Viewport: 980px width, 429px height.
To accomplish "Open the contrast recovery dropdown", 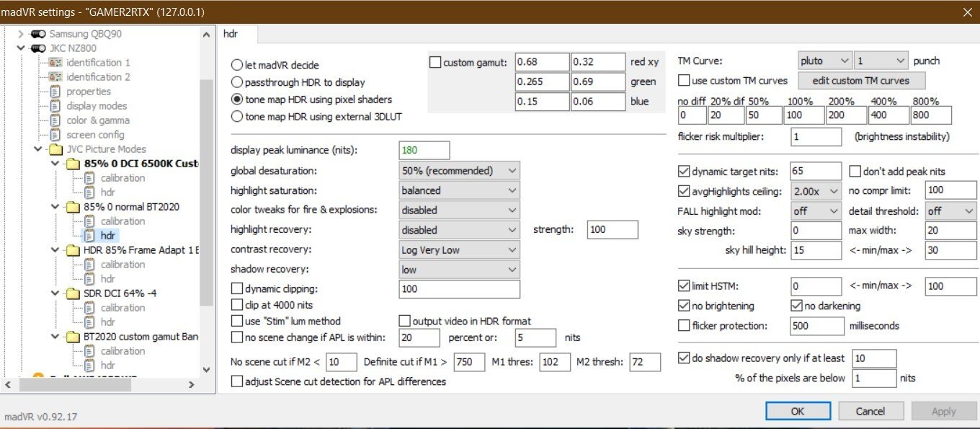I will pyautogui.click(x=460, y=250).
